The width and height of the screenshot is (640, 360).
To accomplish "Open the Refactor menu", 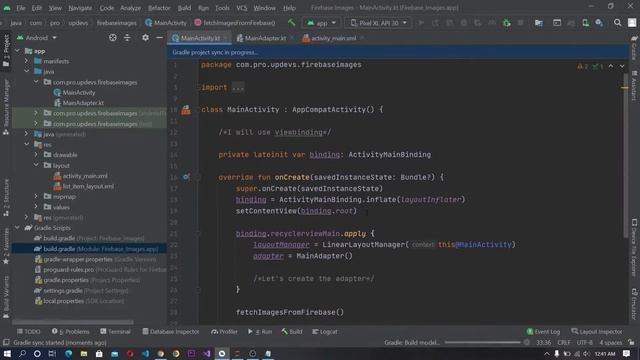I will pyautogui.click(x=159, y=8).
